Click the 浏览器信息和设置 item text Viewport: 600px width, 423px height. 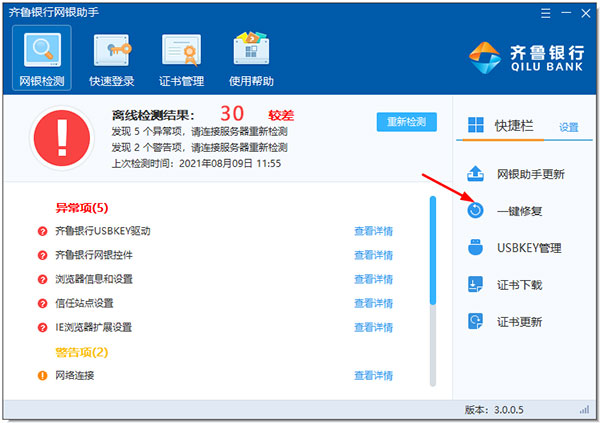(x=94, y=279)
